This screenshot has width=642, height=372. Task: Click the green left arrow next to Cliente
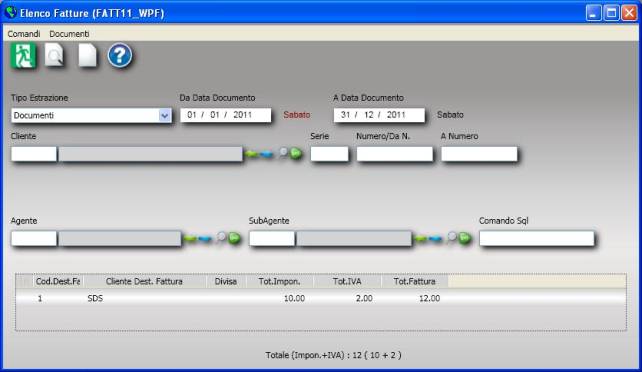coord(251,154)
